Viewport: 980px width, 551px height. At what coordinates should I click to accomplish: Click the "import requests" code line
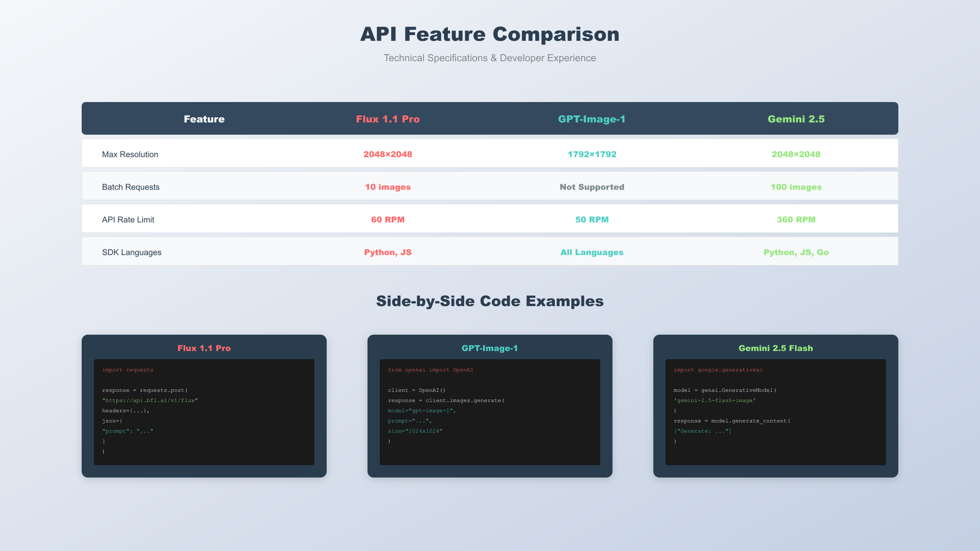(x=128, y=370)
